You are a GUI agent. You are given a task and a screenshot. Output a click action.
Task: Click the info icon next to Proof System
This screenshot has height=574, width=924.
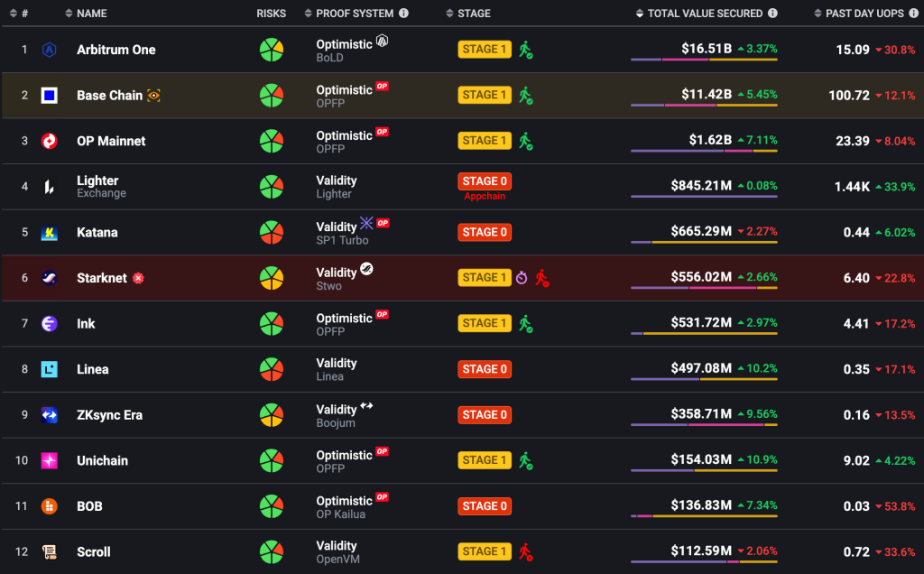point(403,14)
